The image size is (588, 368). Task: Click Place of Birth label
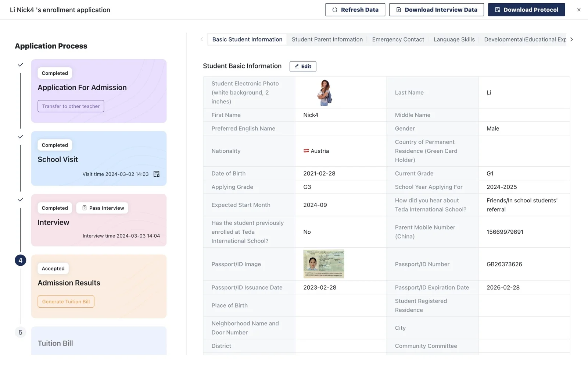(x=229, y=306)
